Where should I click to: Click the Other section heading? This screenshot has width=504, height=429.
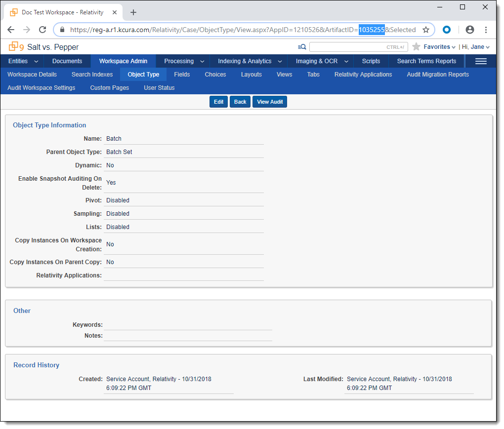(x=22, y=311)
